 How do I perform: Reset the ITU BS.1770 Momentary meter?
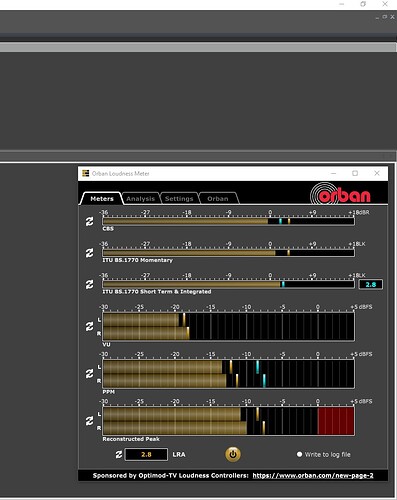click(89, 253)
